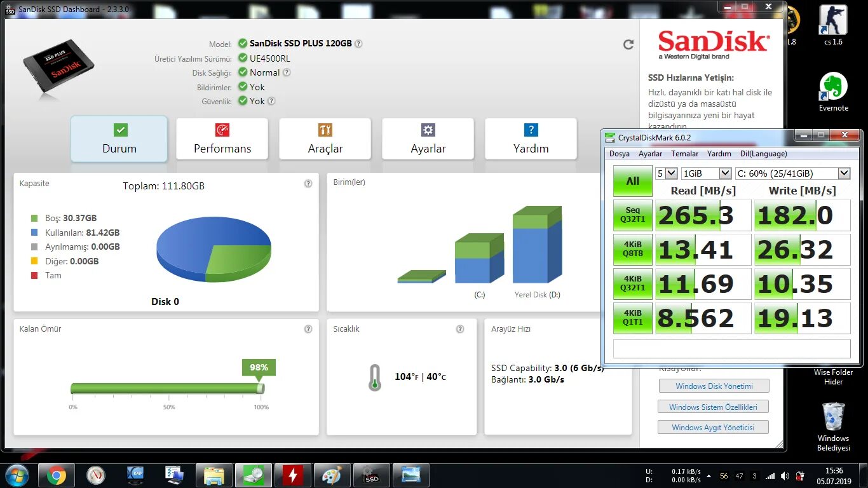Click the blue Kullanılan legend swatch
Viewport: 868px width, 488px height.
click(34, 233)
